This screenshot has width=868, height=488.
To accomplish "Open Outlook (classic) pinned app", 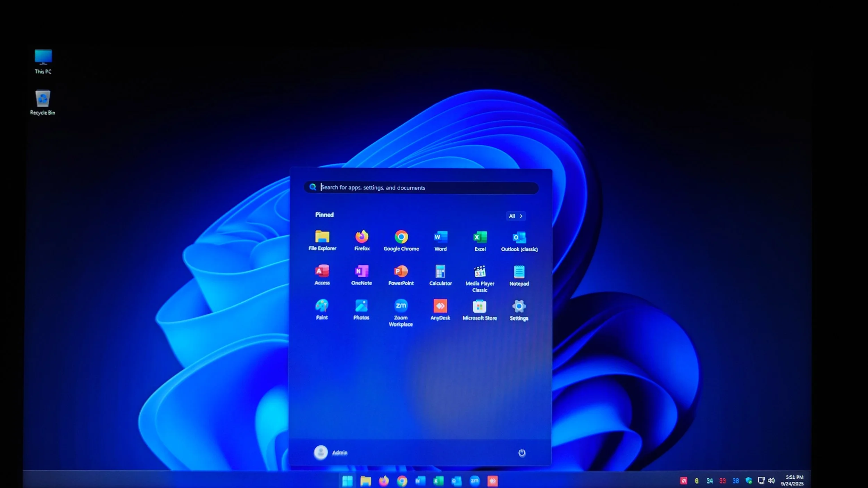I will click(x=519, y=238).
